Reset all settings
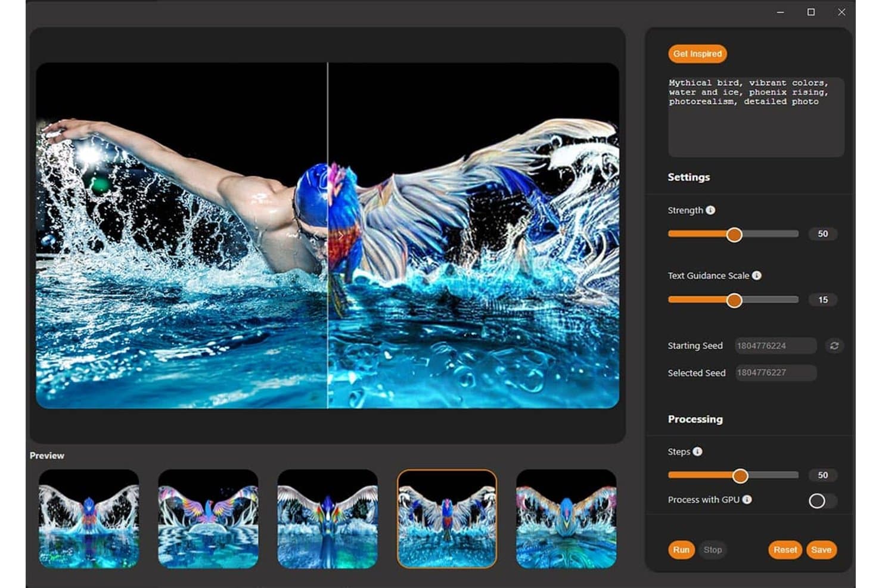Screen dimensions: 882x588 click(x=785, y=550)
